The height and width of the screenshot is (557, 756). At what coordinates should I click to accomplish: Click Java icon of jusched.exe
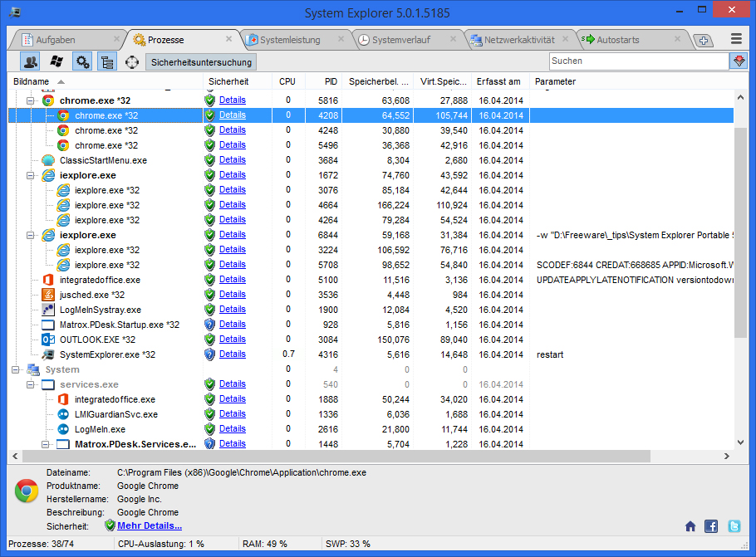(48, 295)
